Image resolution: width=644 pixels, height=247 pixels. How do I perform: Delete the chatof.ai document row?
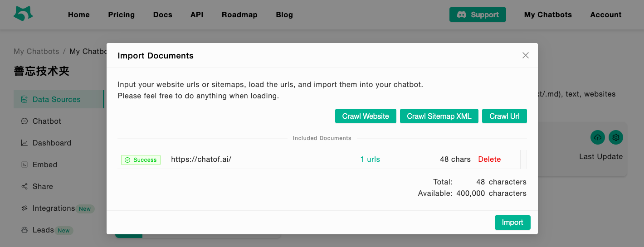(x=489, y=159)
